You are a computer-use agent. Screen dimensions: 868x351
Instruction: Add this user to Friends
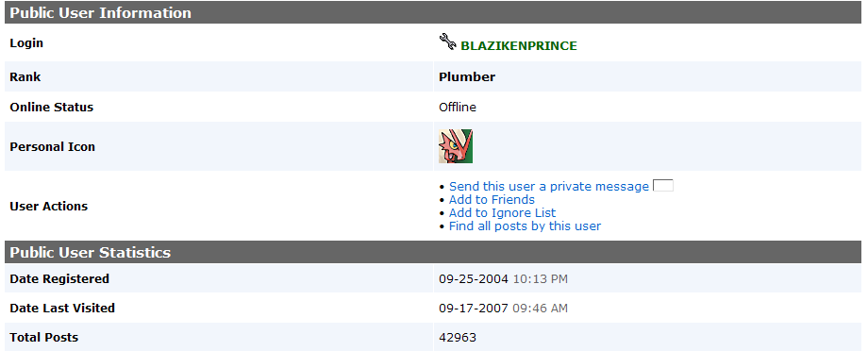tap(492, 200)
